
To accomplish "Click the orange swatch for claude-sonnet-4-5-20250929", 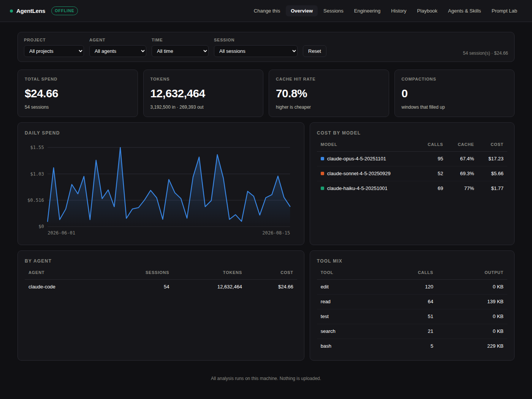I will tap(322, 174).
